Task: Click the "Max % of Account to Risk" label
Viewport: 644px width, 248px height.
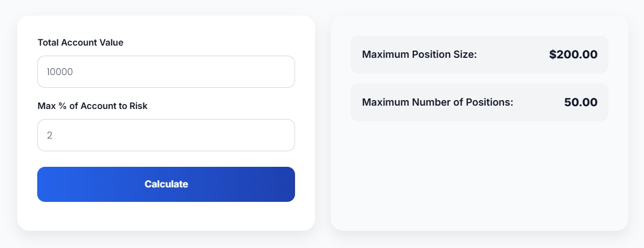Action: point(92,106)
